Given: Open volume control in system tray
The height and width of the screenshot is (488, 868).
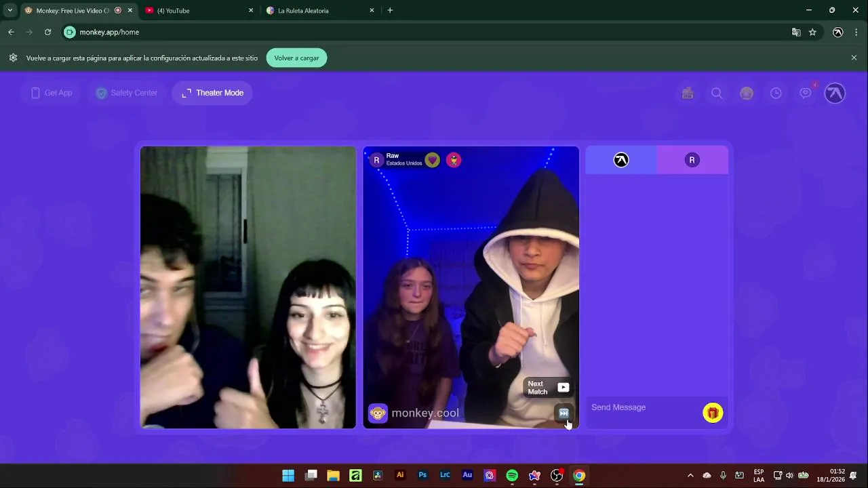Looking at the screenshot, I should click(789, 475).
